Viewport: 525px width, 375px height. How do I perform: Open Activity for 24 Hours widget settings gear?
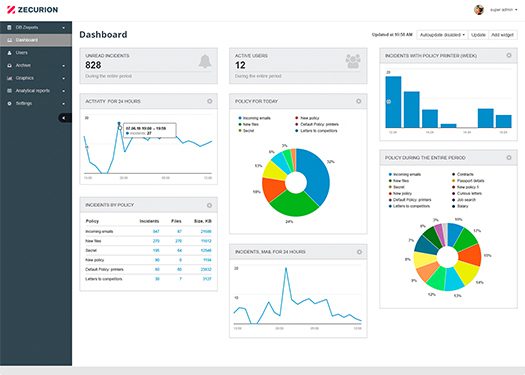(210, 101)
